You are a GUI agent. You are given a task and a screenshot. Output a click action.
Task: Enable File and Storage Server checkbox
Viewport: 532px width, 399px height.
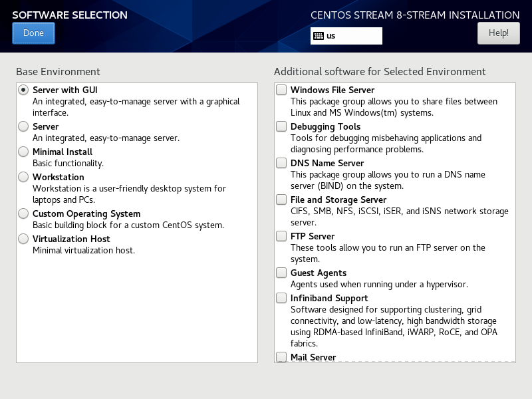click(x=281, y=199)
